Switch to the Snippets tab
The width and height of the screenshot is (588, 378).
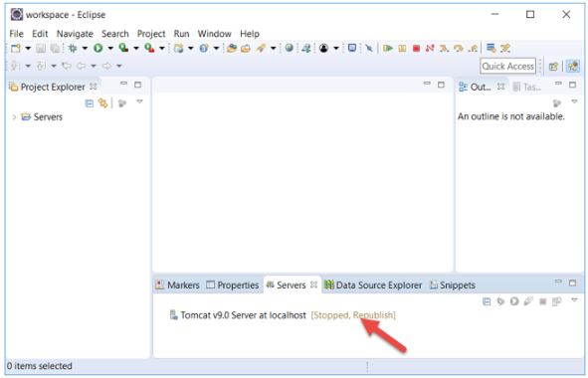click(453, 285)
